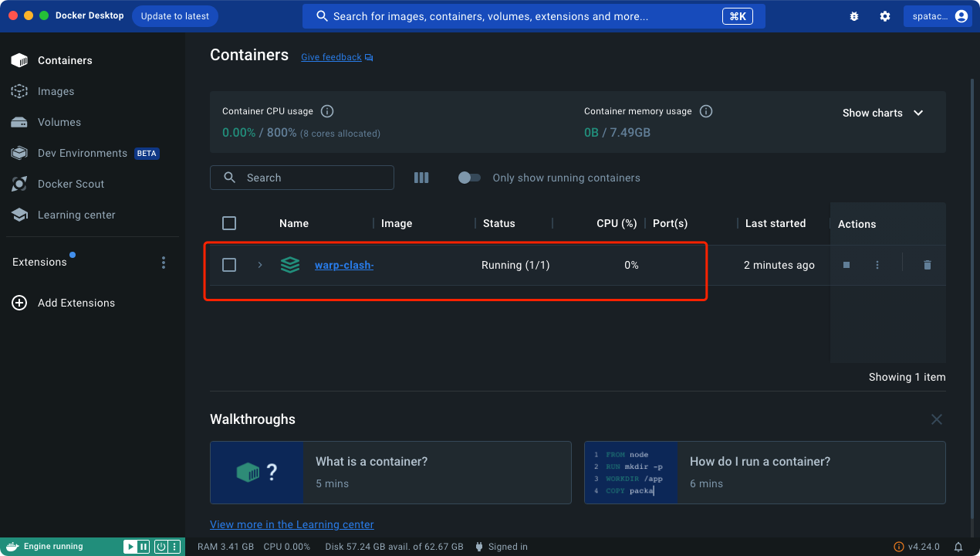Open Learning center in sidebar

tap(93, 215)
